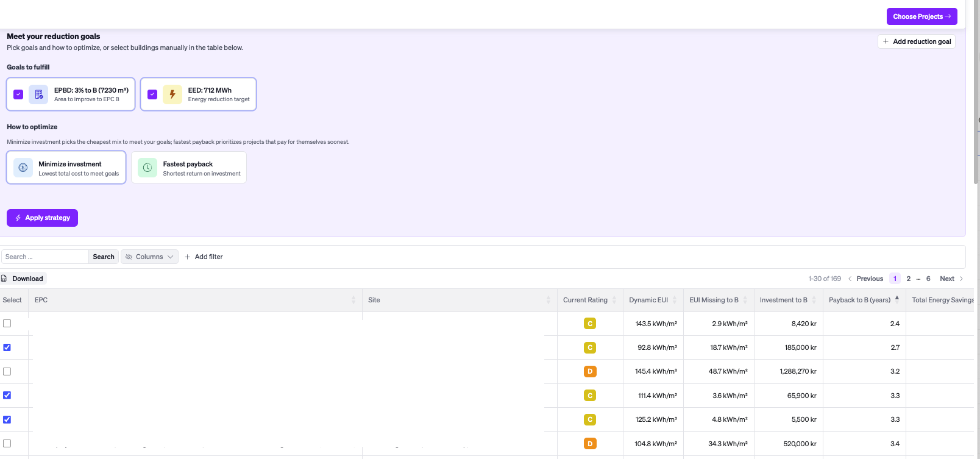Check the first table row checkbox
980x459 pixels.
pos(7,324)
